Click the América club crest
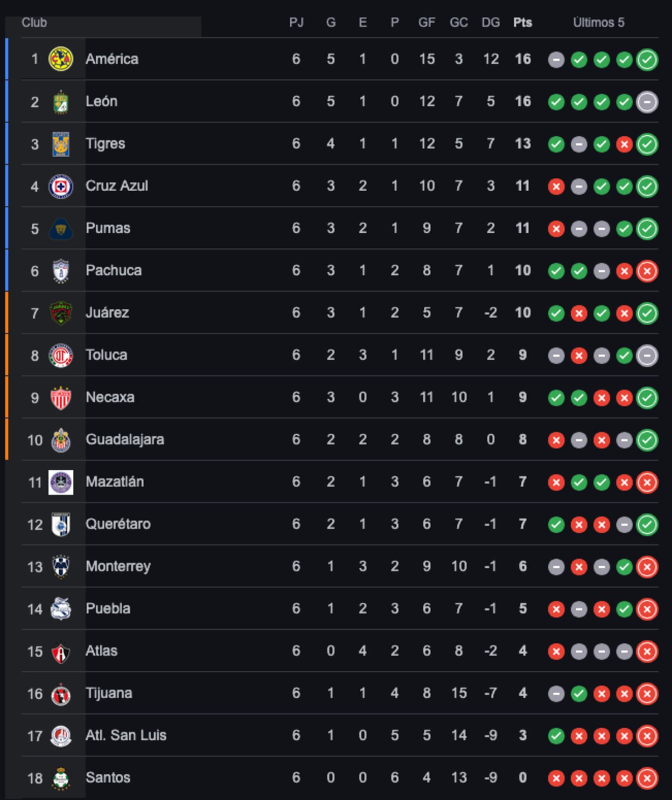The image size is (672, 800). [61, 58]
